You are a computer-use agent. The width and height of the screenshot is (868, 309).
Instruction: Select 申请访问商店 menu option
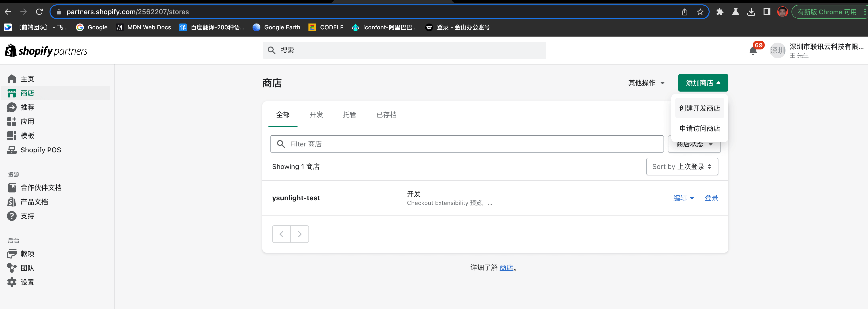pos(699,129)
